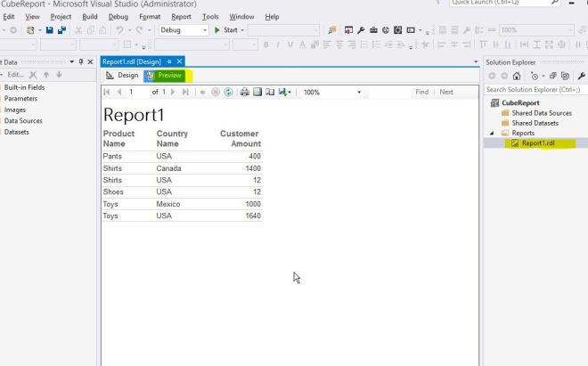588x366 pixels.
Task: Open the Report menu
Action: click(x=181, y=16)
